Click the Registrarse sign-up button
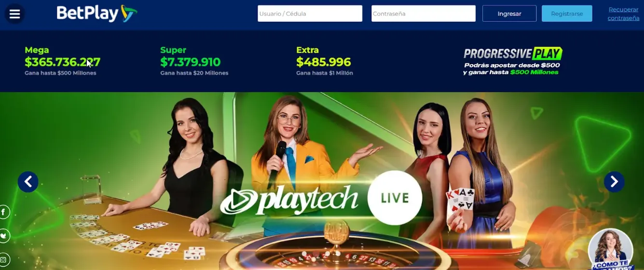This screenshot has width=644, height=270. (567, 13)
